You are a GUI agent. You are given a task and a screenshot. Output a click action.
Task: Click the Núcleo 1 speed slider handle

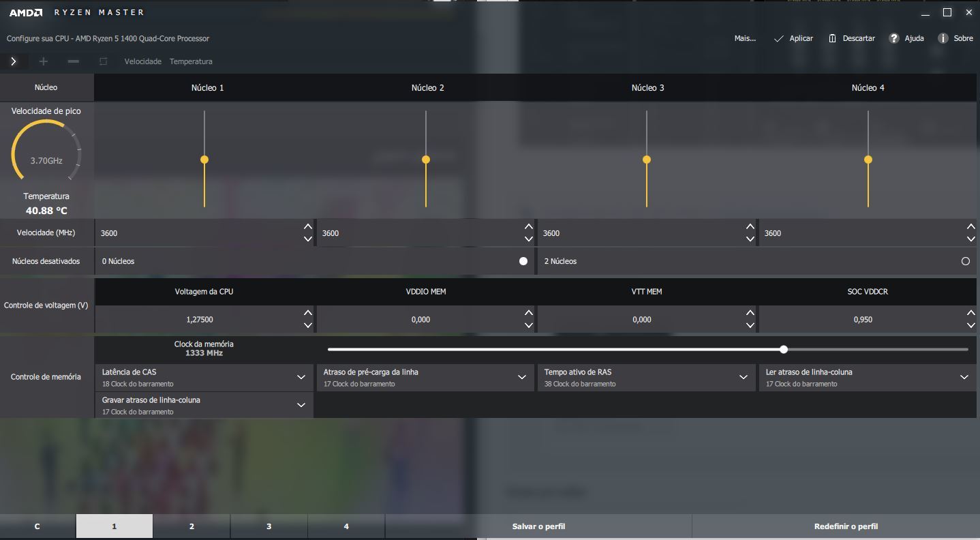[x=204, y=160]
